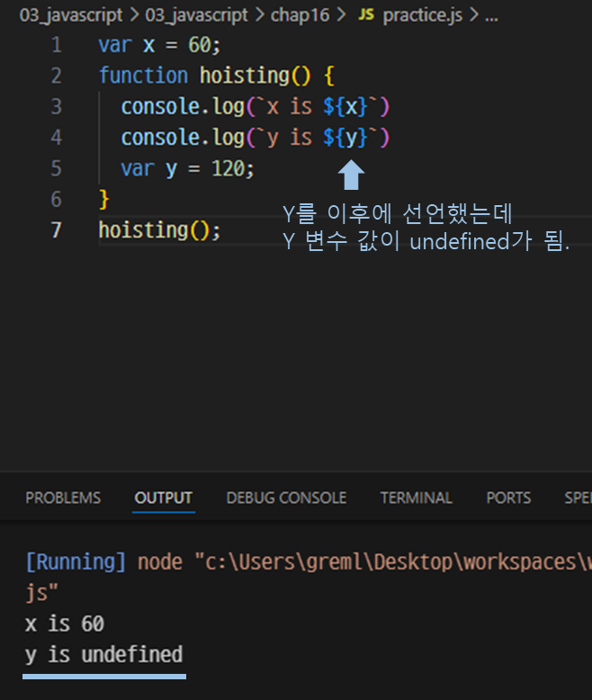592x700 pixels.
Task: Open the breadcrumb ellipsis symbol menu
Action: point(491,17)
